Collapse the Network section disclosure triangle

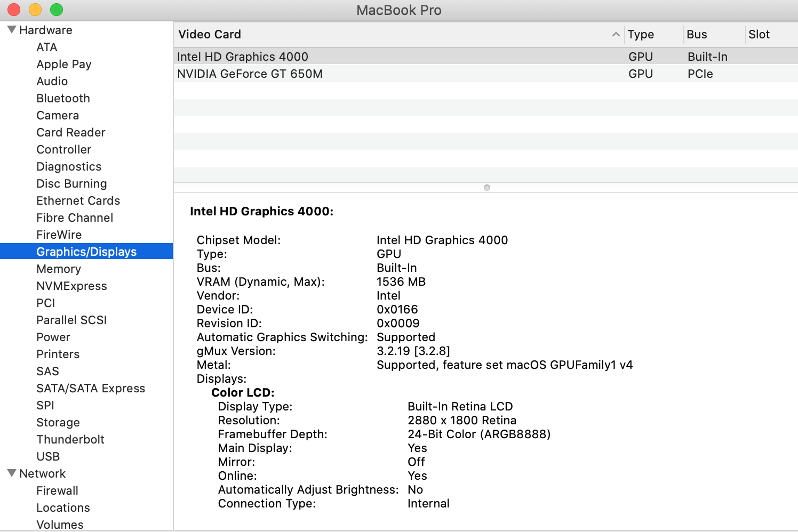pos(12,473)
